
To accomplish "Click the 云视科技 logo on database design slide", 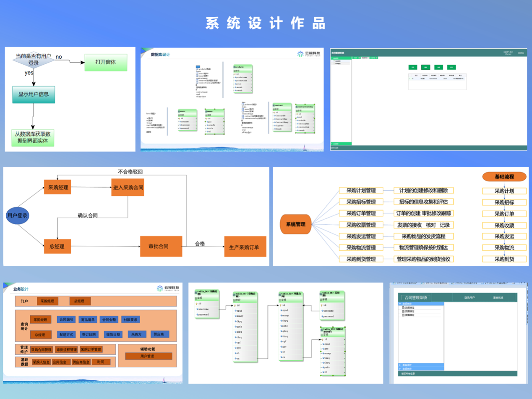I will tap(308, 54).
